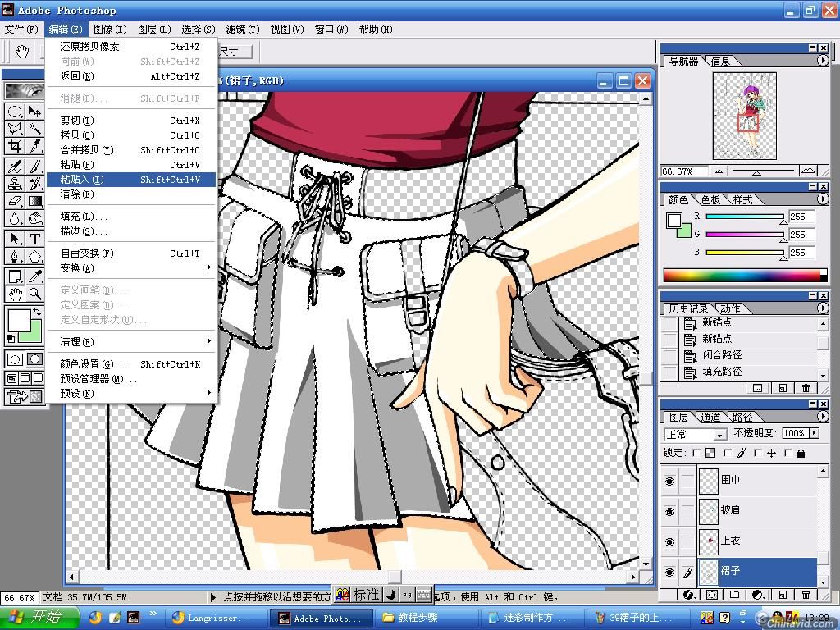
Task: Select the Pen tool
Action: coord(15,257)
